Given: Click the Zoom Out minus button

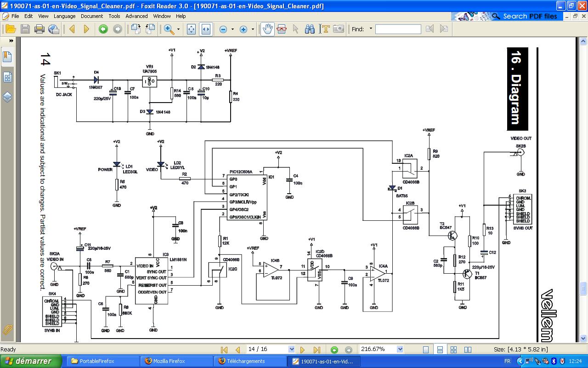Looking at the screenshot, I should click(223, 29).
